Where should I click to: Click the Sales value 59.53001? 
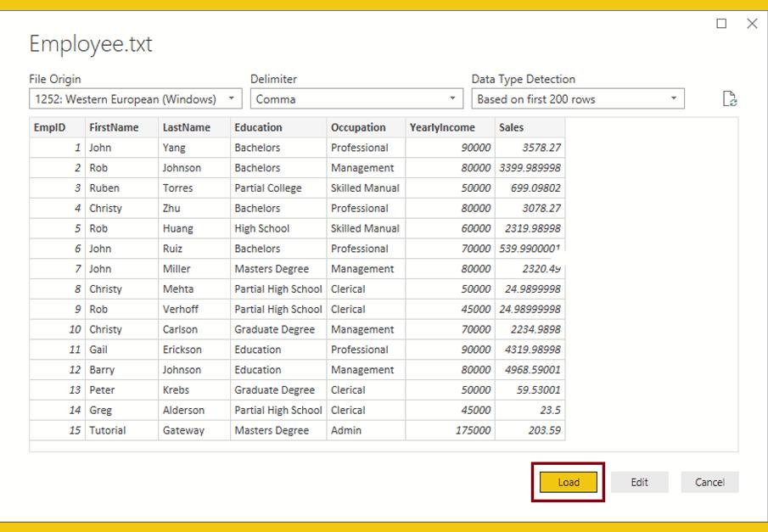tap(530, 390)
